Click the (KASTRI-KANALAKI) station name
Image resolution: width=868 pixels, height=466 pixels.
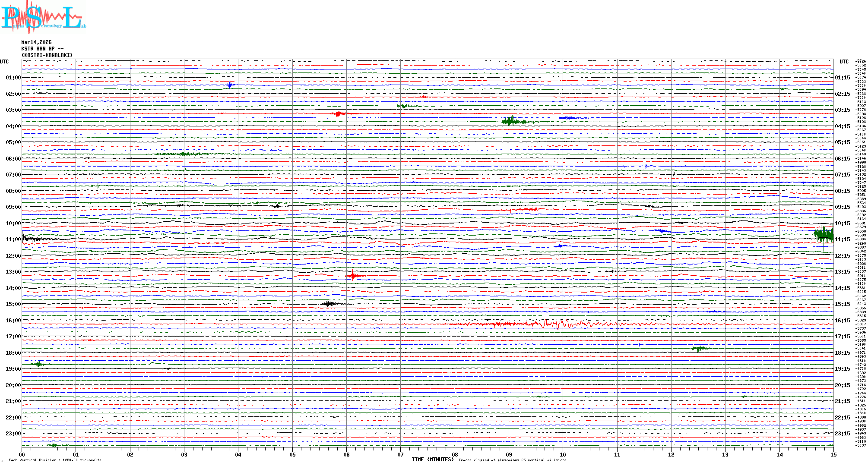[x=47, y=55]
